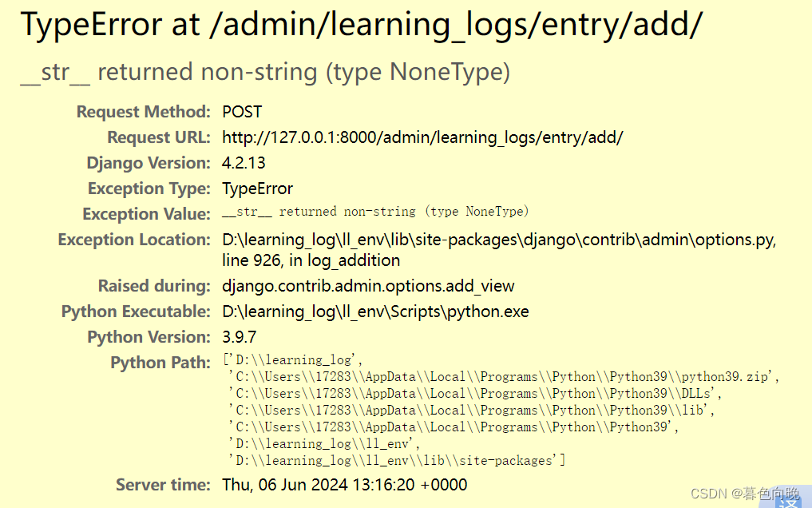
Task: Select the Exception Value monospace text
Action: point(375,212)
